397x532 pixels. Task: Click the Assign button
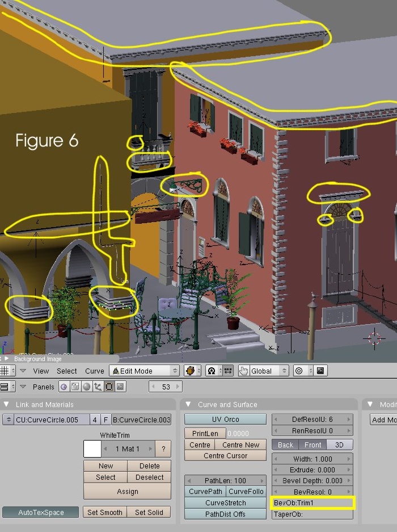(x=127, y=491)
